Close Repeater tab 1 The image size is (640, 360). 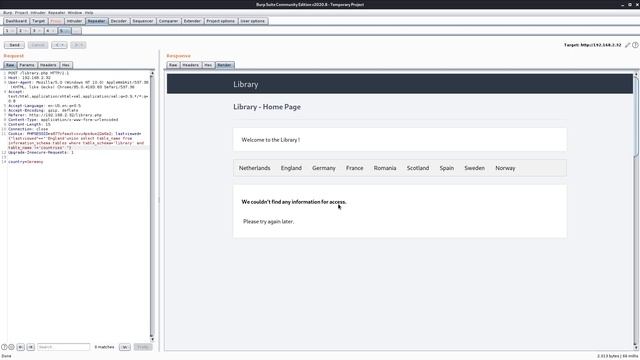tap(12, 31)
